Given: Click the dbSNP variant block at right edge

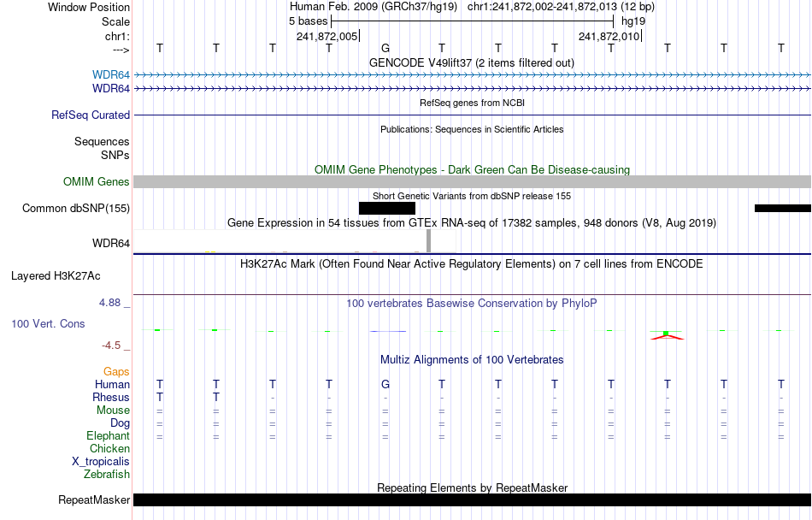Looking at the screenshot, I should point(782,208).
